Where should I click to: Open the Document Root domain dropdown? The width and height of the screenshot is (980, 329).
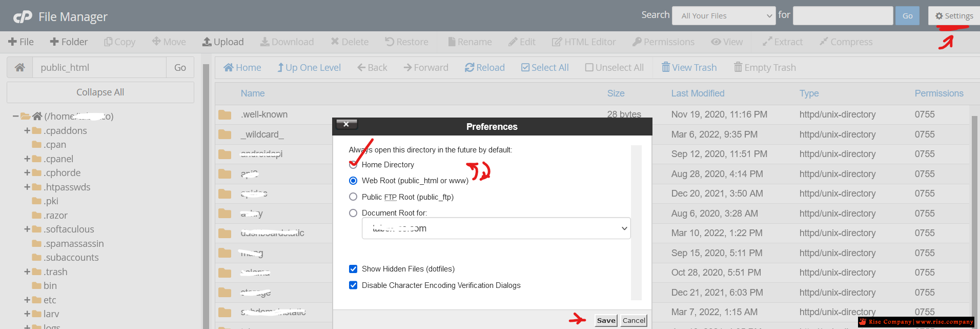point(496,228)
